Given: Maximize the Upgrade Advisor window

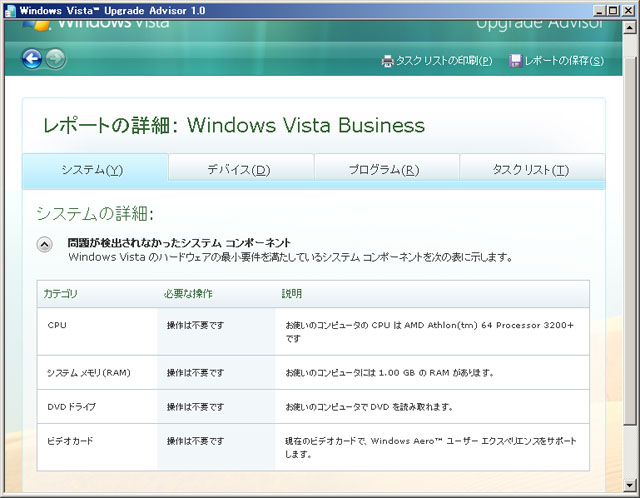Looking at the screenshot, I should point(613,11).
